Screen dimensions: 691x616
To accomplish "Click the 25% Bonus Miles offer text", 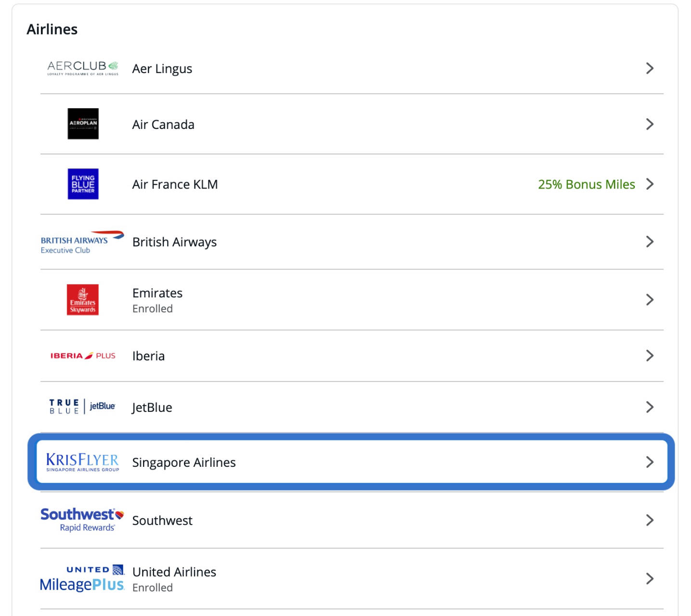I will [587, 184].
